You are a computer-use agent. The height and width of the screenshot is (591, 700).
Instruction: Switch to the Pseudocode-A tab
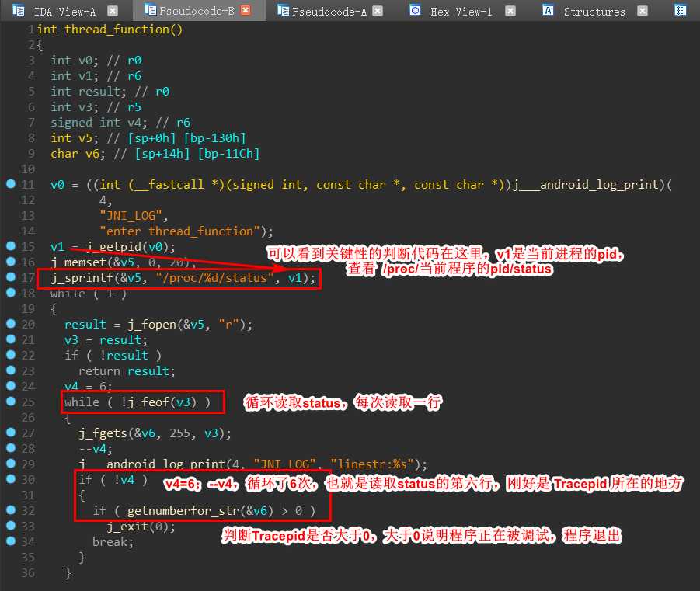[x=329, y=11]
